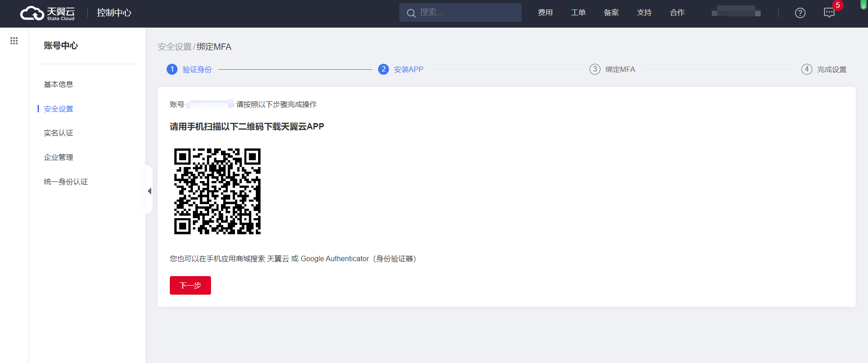The height and width of the screenshot is (363, 868).
Task: Open the messages icon with badge 5
Action: click(x=830, y=13)
